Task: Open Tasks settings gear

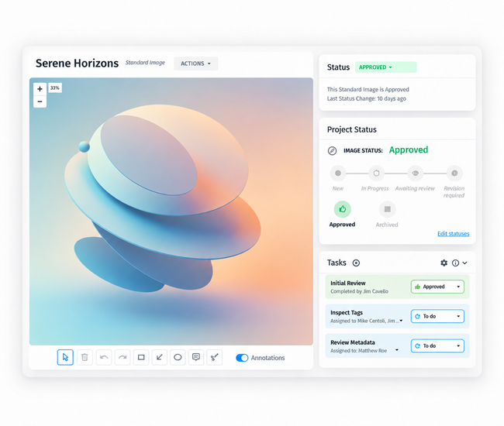Action: point(444,263)
